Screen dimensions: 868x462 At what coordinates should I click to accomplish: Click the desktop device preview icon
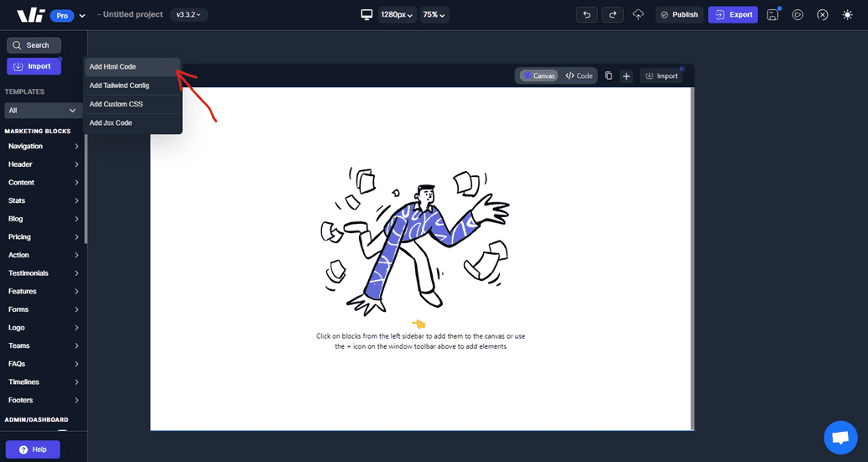click(x=366, y=15)
